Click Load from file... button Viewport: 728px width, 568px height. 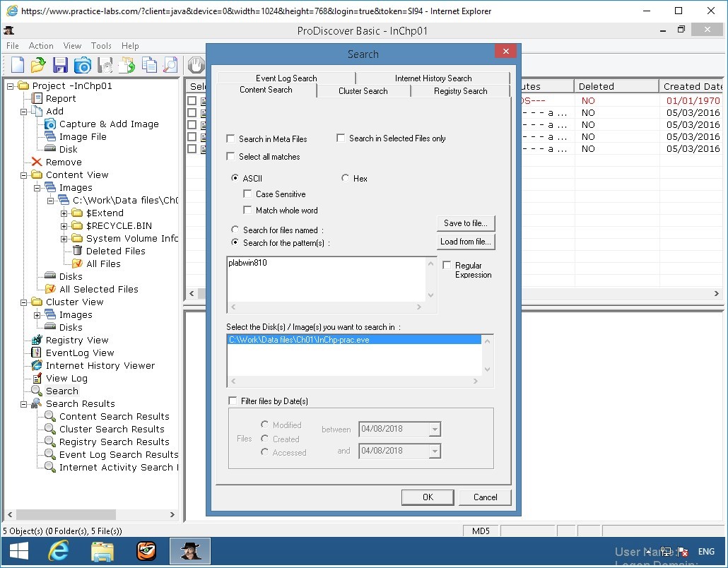tap(466, 242)
